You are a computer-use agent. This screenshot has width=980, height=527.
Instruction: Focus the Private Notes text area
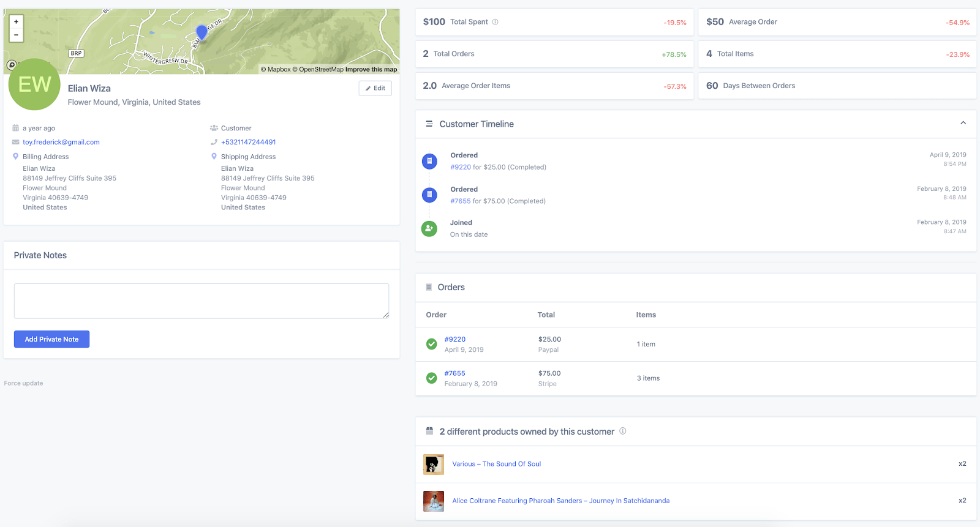click(201, 301)
